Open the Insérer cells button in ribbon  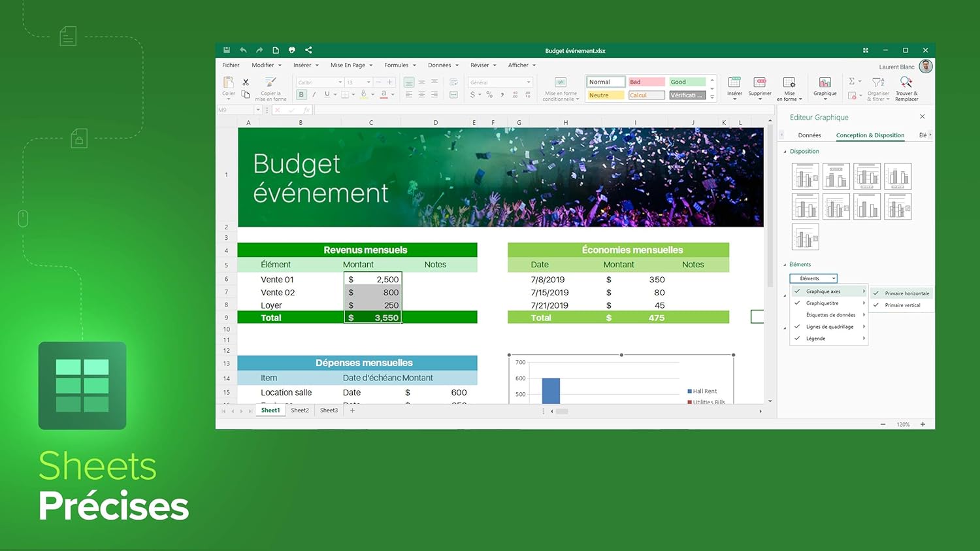point(734,88)
